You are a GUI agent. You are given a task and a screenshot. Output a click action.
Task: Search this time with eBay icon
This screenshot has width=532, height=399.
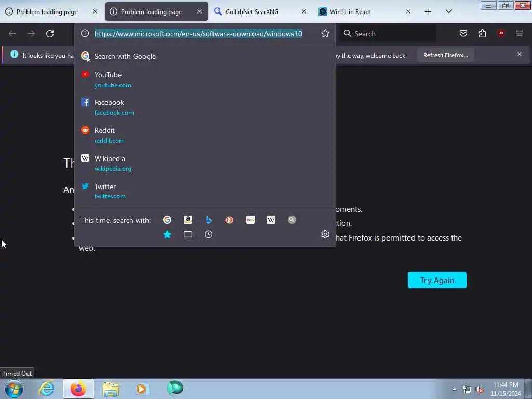[x=250, y=220]
